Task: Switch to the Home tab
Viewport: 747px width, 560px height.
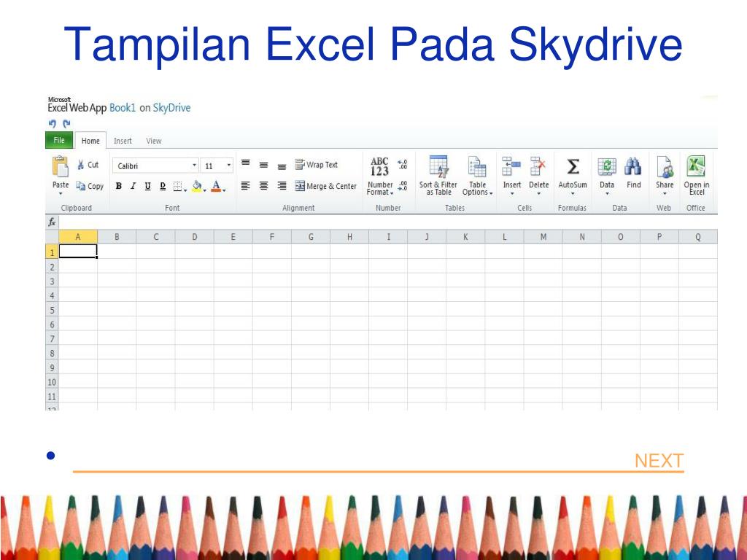Action: 90,141
